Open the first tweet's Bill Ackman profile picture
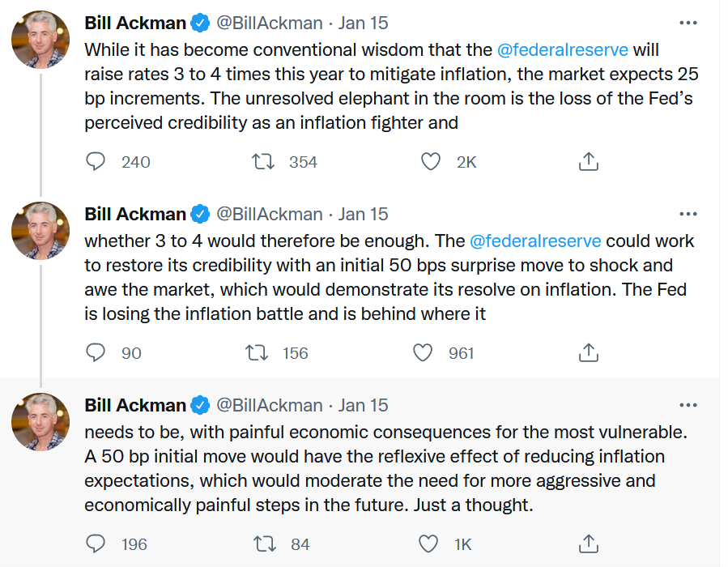The width and height of the screenshot is (728, 567). (x=40, y=40)
